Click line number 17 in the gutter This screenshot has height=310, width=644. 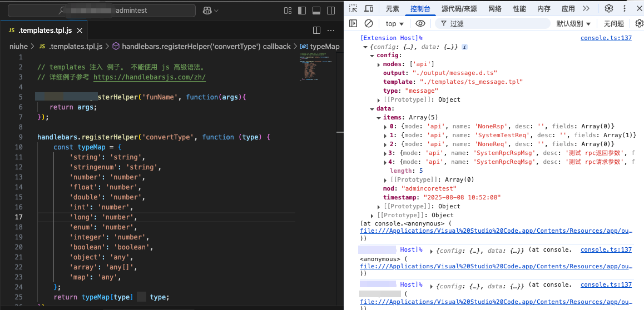point(19,217)
